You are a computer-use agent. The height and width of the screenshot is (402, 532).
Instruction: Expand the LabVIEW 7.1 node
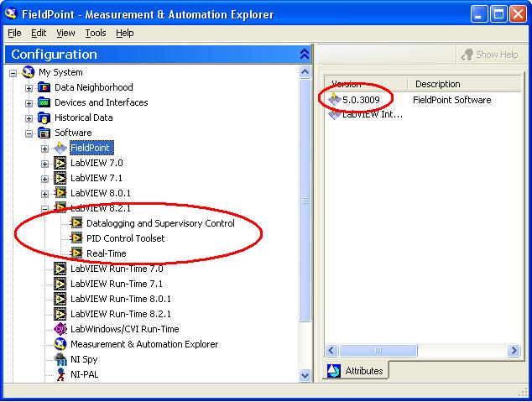pos(44,179)
